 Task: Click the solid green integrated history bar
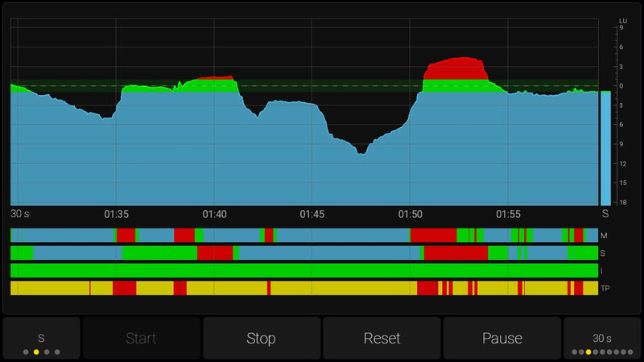[x=303, y=270]
